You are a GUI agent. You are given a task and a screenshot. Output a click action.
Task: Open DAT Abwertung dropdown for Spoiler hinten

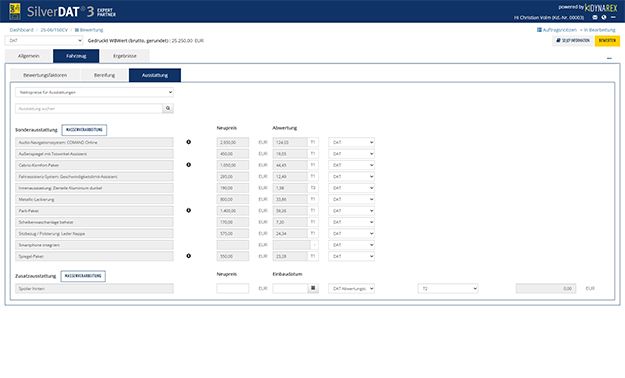pyautogui.click(x=352, y=288)
